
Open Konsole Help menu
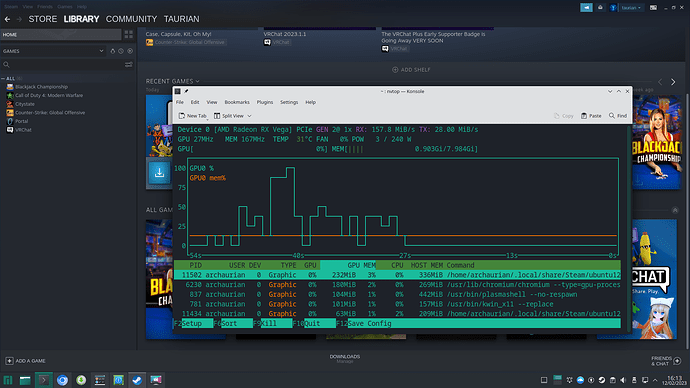tap(310, 102)
